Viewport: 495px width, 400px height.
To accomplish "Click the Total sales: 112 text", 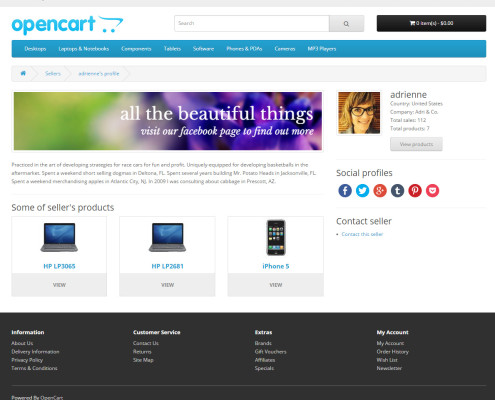I will point(408,120).
